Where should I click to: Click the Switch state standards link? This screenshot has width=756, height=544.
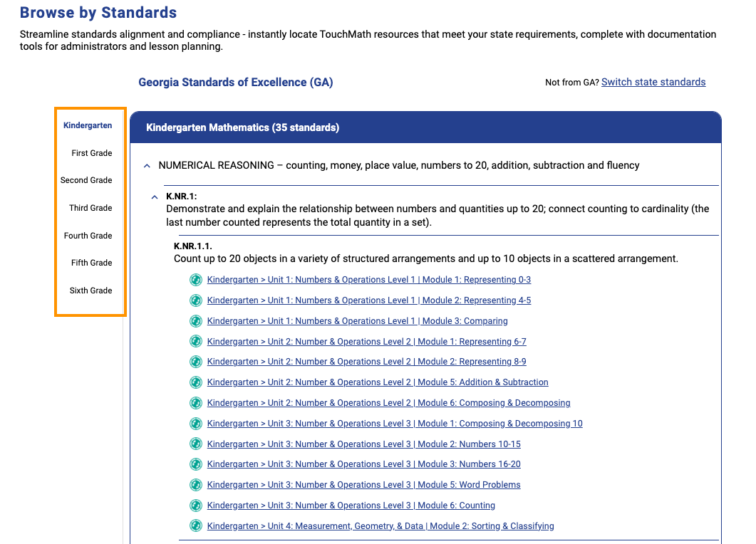tap(653, 83)
